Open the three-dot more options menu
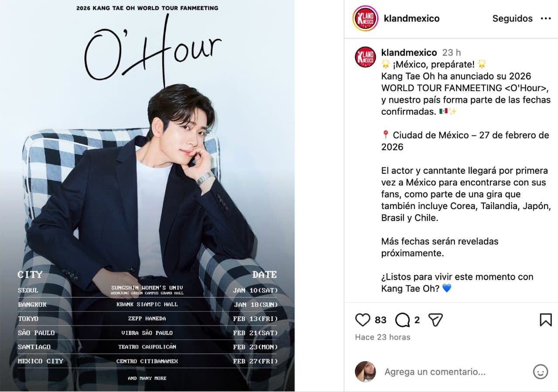Viewport: 558px width, 392px height. tap(546, 18)
